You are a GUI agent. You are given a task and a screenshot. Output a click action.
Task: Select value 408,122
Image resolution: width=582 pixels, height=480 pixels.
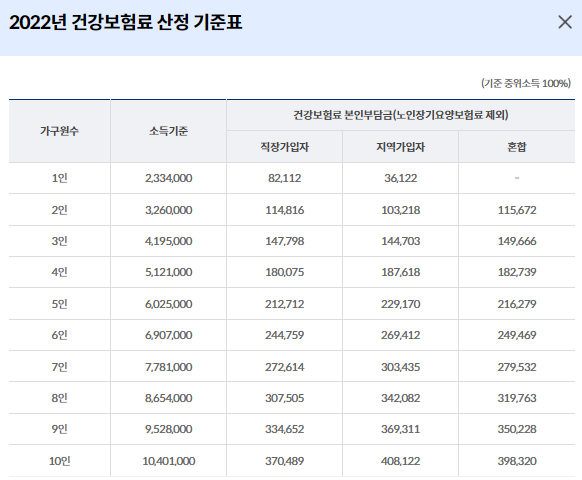400,461
